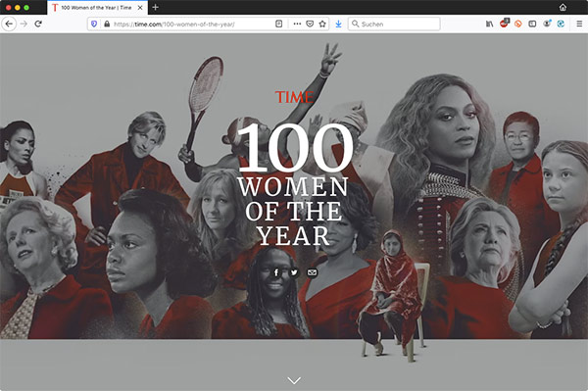The image size is (588, 391).
Task: Click the red extension icon with badge
Action: click(504, 24)
